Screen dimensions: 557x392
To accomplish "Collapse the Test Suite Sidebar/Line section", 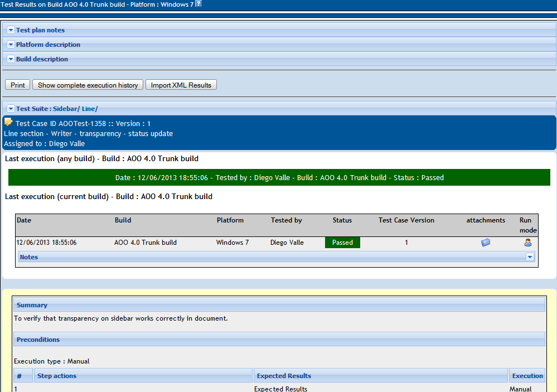I will pyautogui.click(x=11, y=109).
